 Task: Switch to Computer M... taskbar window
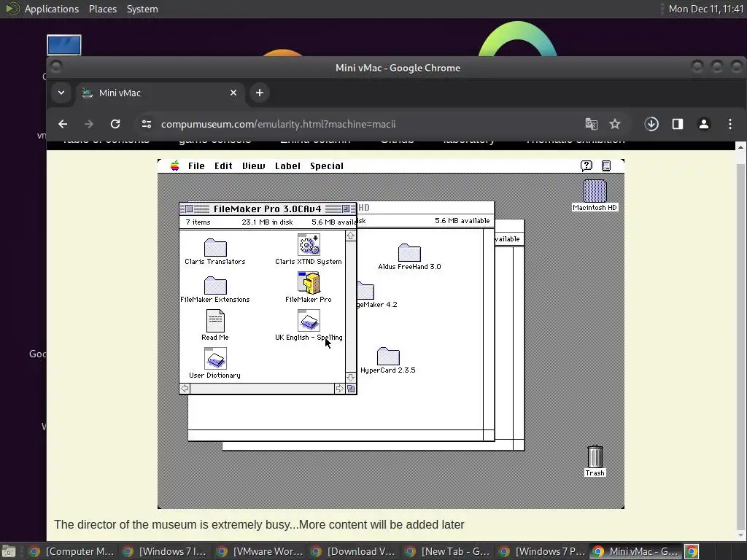pyautogui.click(x=71, y=551)
